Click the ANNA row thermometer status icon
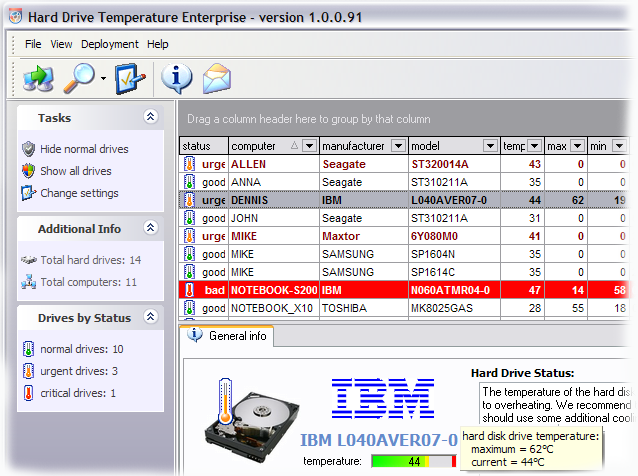The height and width of the screenshot is (476, 638). 189,182
